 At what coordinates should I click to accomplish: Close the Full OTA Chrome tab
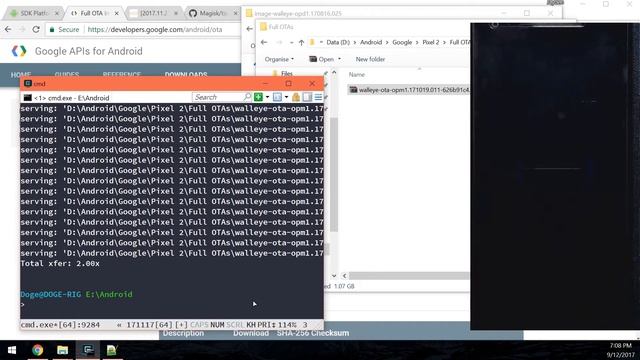tap(116, 13)
